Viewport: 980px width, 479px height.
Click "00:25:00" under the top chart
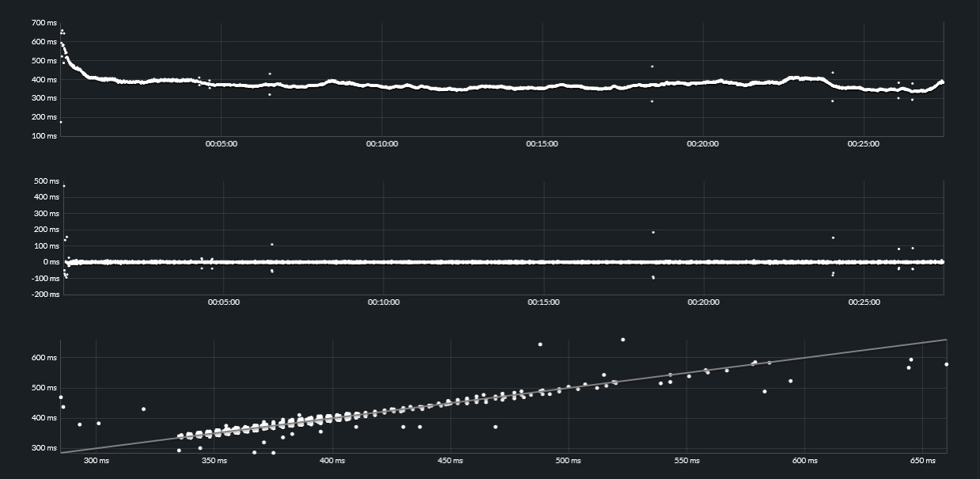(863, 144)
